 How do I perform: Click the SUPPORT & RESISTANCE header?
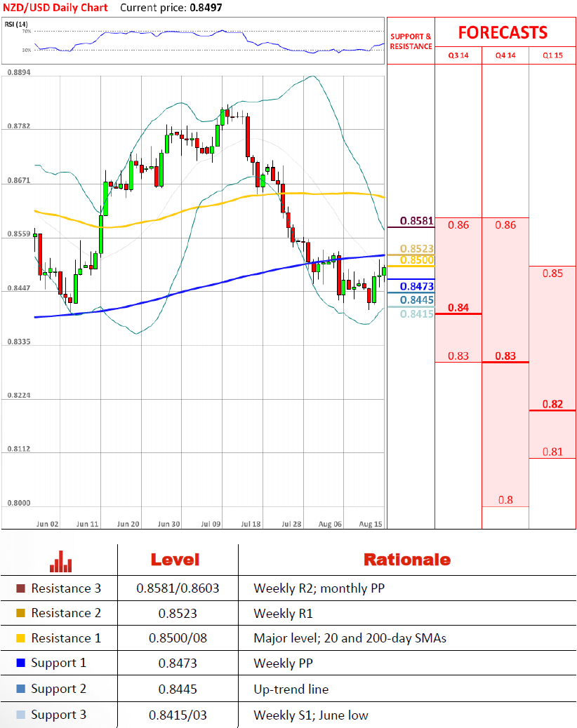411,41
